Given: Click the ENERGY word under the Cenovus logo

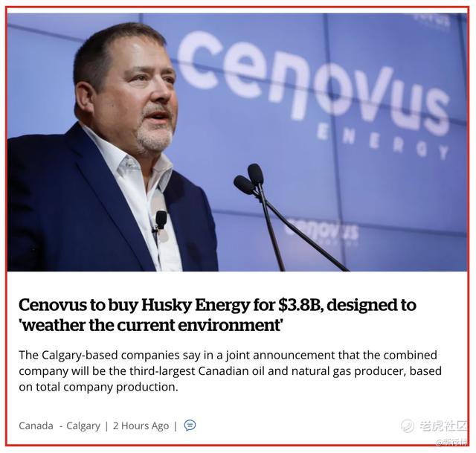Looking at the screenshot, I should 382,141.
